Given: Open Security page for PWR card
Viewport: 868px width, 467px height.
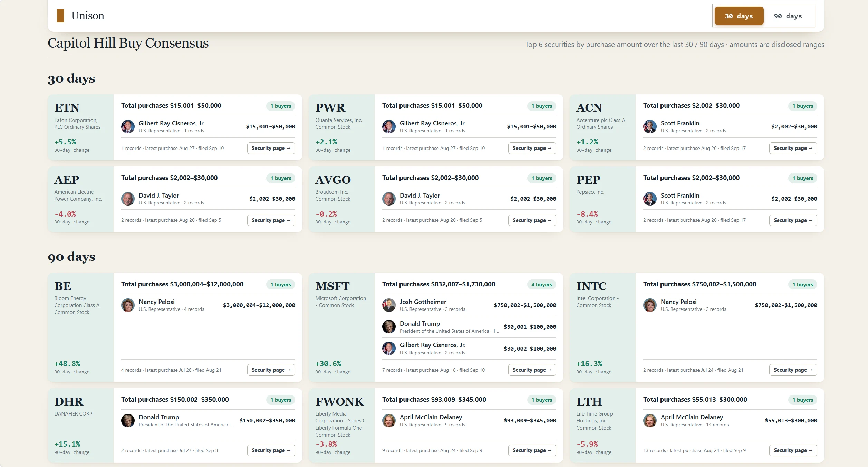Looking at the screenshot, I should 532,148.
